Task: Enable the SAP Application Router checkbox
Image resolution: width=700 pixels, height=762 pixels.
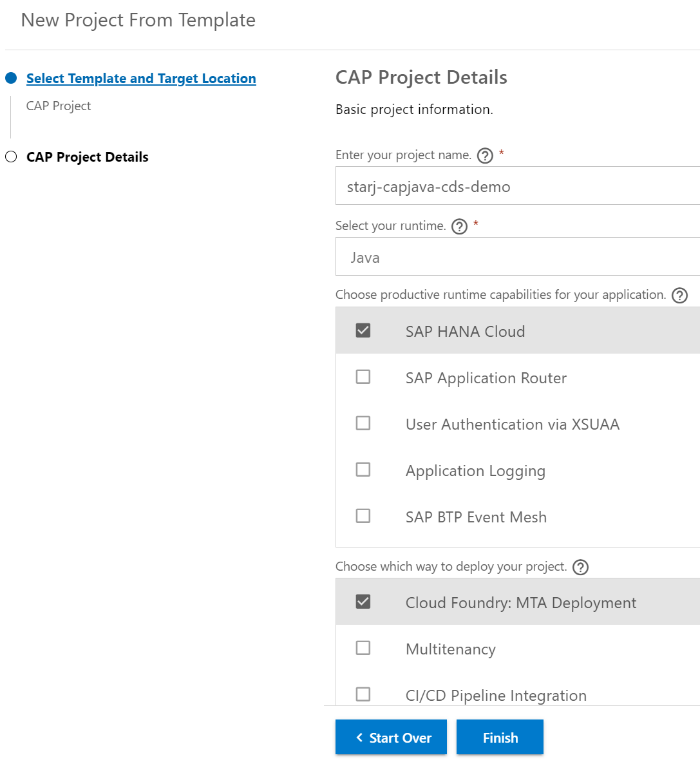Action: [363, 377]
